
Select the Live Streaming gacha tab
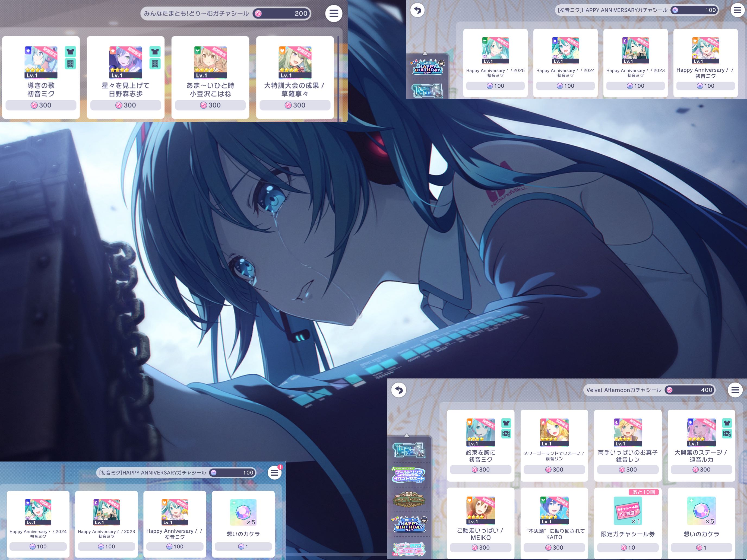pos(410,549)
